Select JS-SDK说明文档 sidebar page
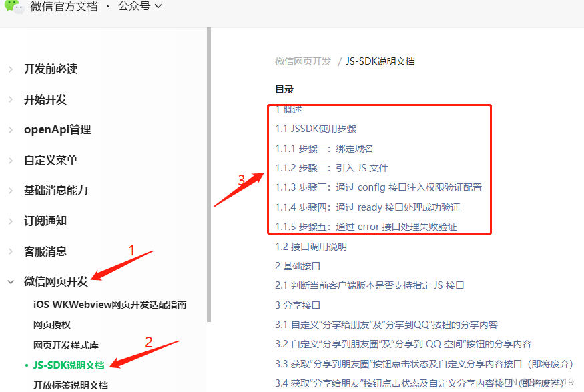This screenshot has height=392, width=584. pos(69,365)
